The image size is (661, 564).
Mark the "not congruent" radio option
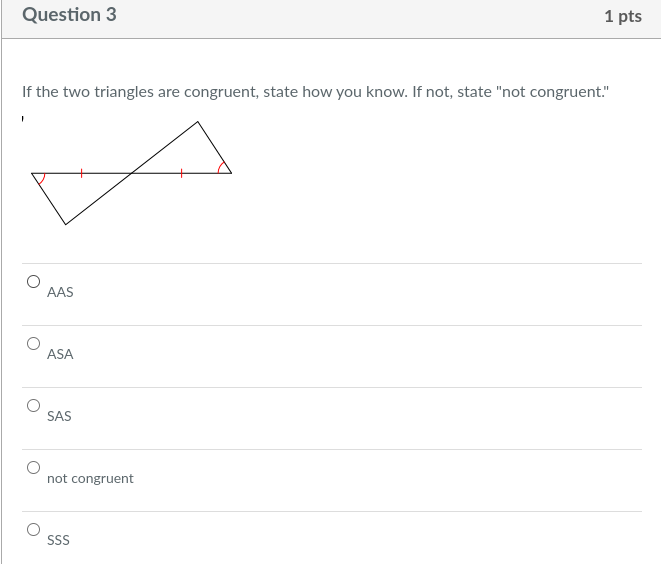[33, 467]
